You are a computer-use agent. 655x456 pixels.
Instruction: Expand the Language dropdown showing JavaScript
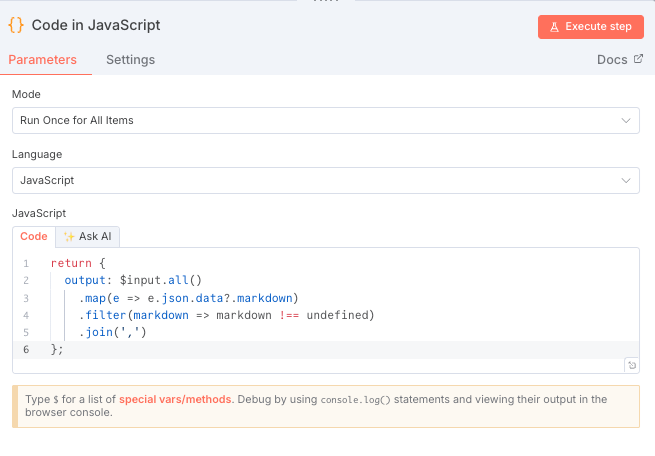pyautogui.click(x=325, y=180)
